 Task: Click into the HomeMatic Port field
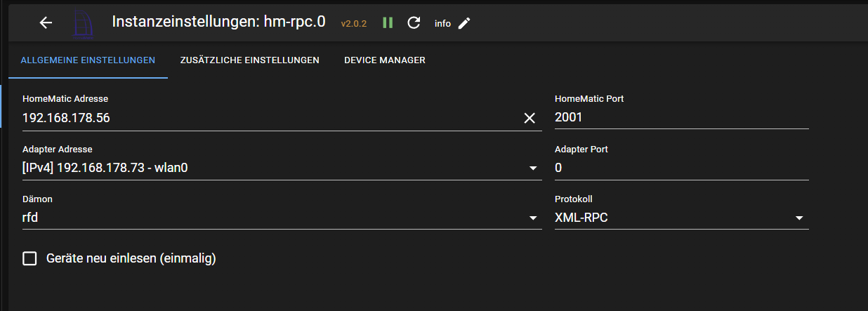pyautogui.click(x=681, y=118)
